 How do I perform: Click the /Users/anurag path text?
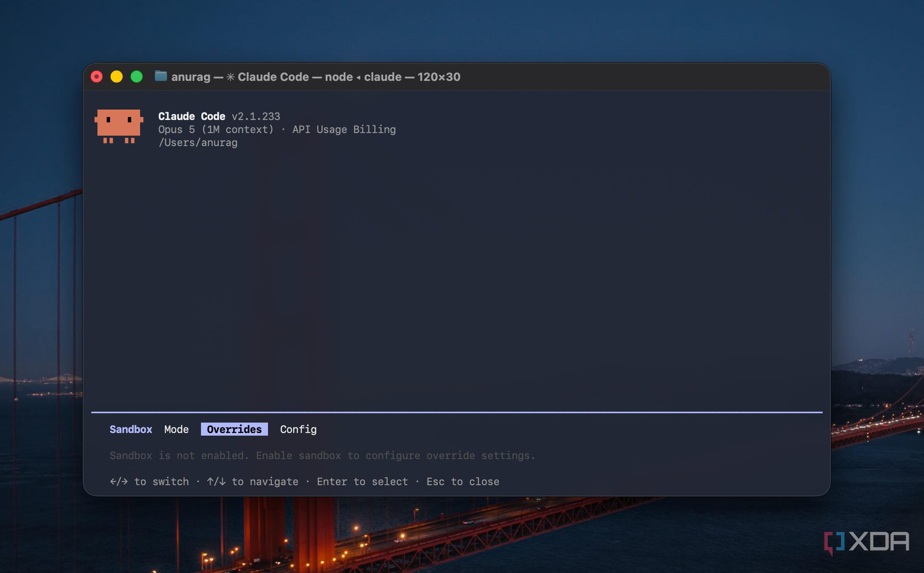coord(198,143)
